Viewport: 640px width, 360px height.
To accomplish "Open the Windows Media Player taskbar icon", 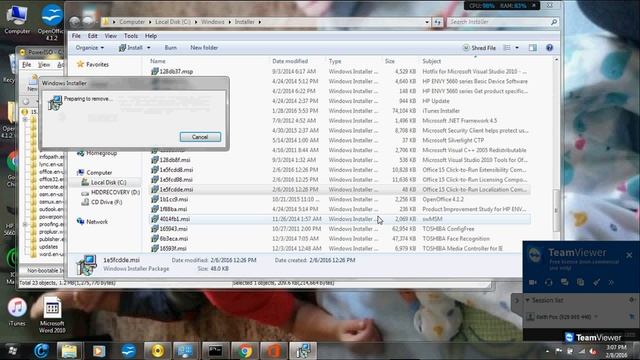I will [99, 351].
